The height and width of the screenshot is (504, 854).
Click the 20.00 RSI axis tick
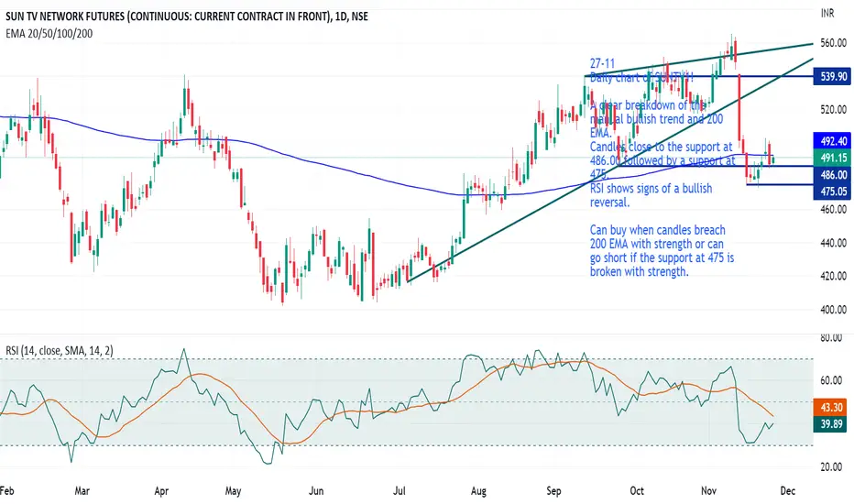[x=831, y=467]
